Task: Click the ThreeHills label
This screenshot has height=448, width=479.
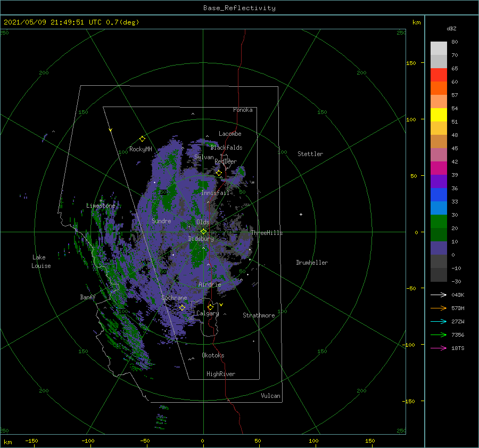Action: (x=267, y=233)
